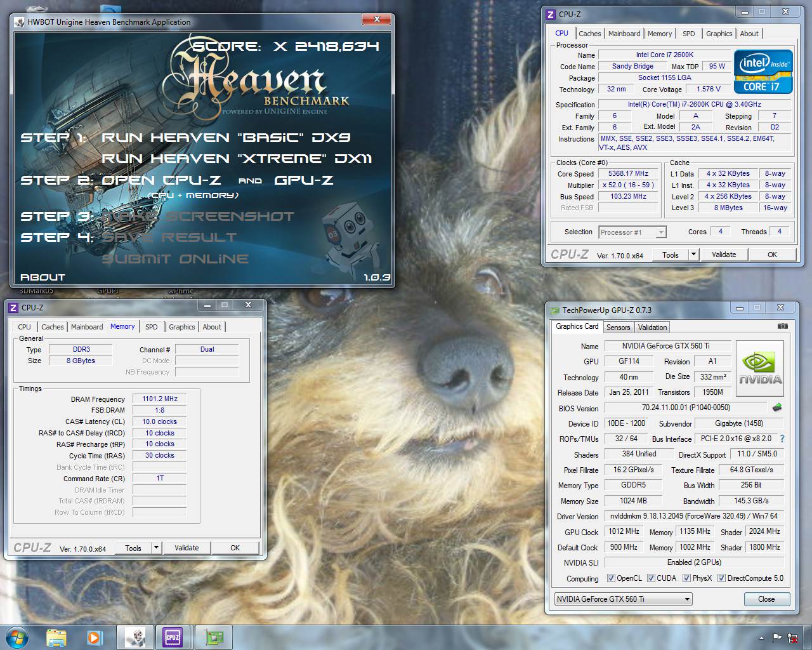Open the GPU selection dropdown in GPU-Z
The width and height of the screenshot is (812, 650).
623,599
